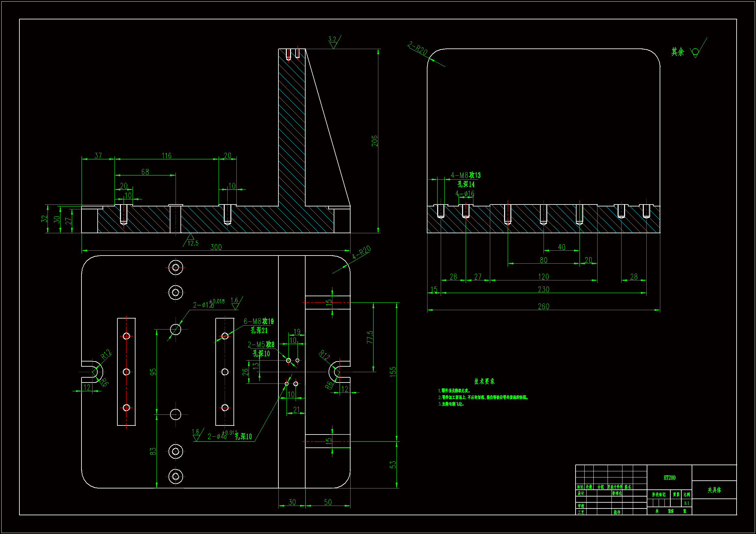The height and width of the screenshot is (534, 756).
Task: Select the 230 dimension in right view
Action: click(543, 289)
